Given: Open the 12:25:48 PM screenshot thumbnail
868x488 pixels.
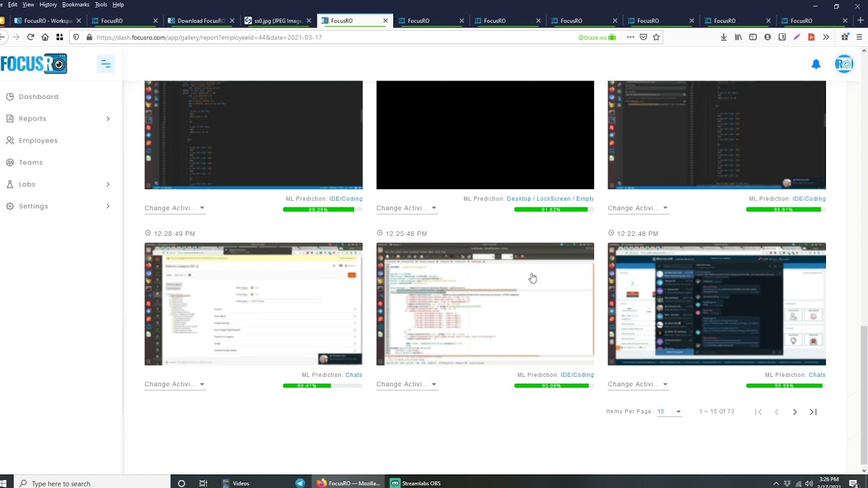Looking at the screenshot, I should coord(485,304).
